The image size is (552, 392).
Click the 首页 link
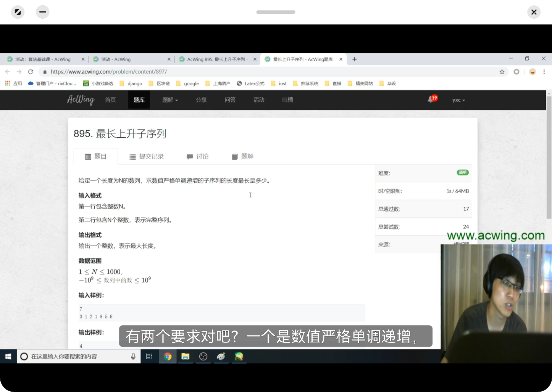pyautogui.click(x=110, y=100)
